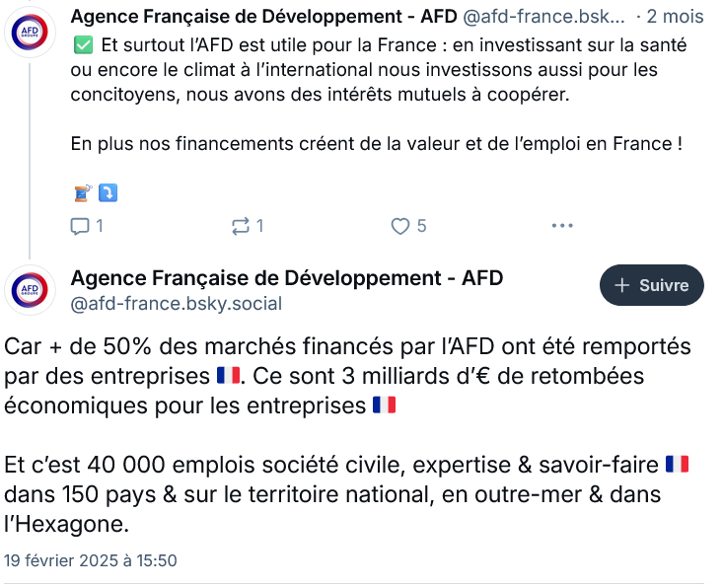Image resolution: width=723 pixels, height=588 pixels.
Task: Click the French flag after "par des entreprises"
Action: point(227,376)
